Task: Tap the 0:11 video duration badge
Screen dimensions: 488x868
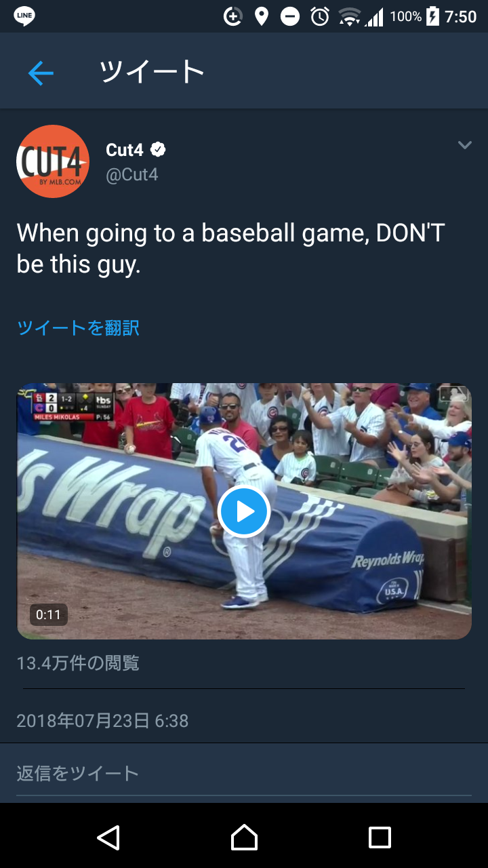Action: pos(48,615)
